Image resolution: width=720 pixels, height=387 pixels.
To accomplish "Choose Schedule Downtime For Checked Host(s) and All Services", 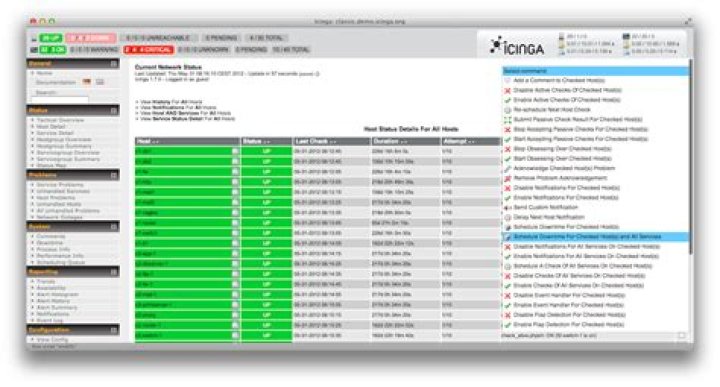I will [x=596, y=237].
